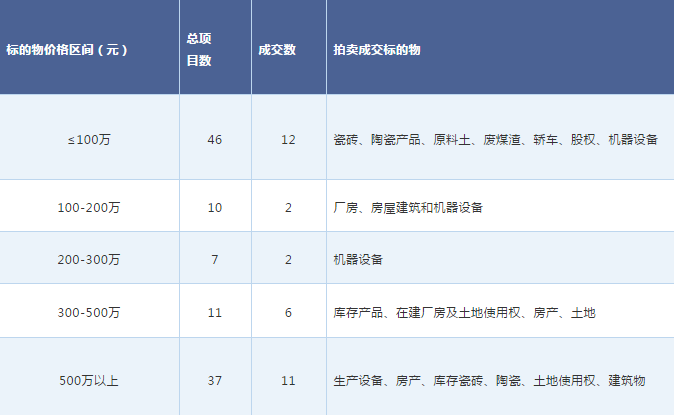The height and width of the screenshot is (415, 674).
Task: Click the total count value 10
Action: [x=214, y=208]
